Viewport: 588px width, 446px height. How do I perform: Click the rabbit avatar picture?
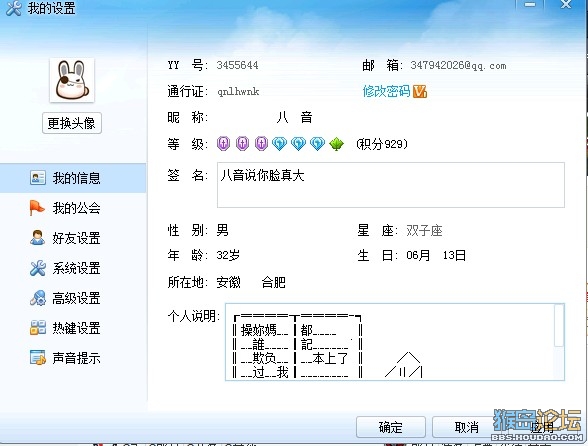pos(72,80)
